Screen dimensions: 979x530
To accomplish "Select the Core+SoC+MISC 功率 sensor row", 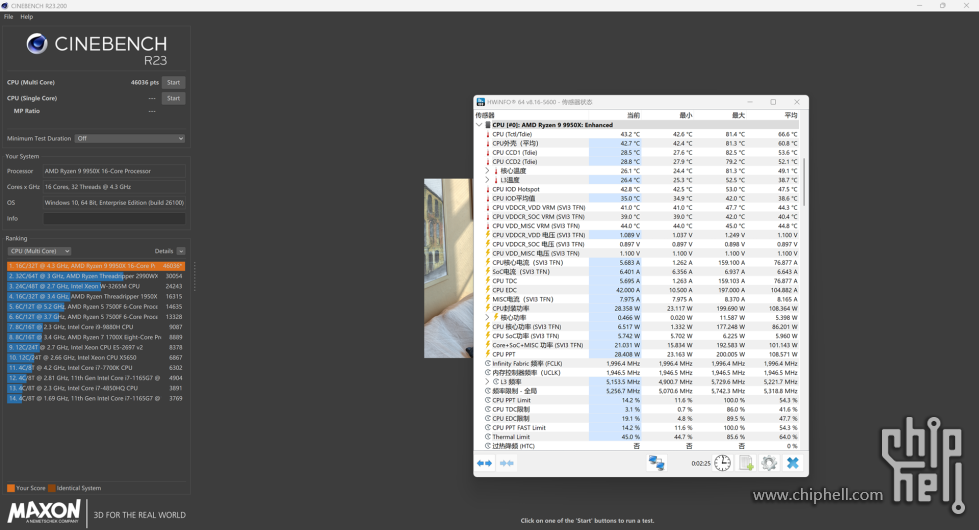I will pyautogui.click(x=637, y=345).
